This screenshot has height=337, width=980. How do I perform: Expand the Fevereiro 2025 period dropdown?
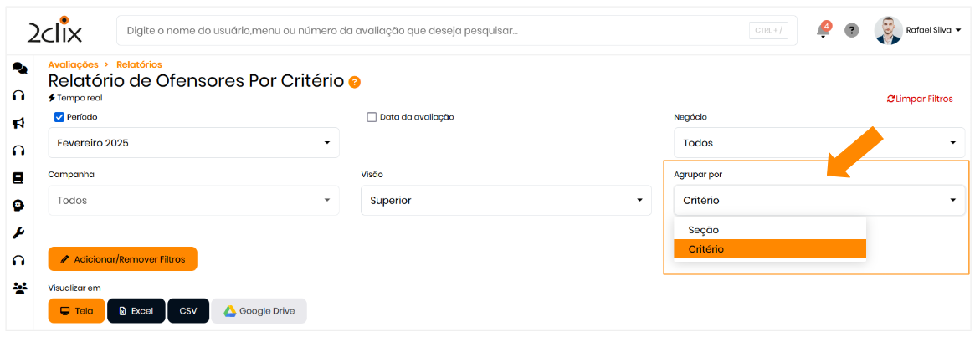[x=194, y=143]
